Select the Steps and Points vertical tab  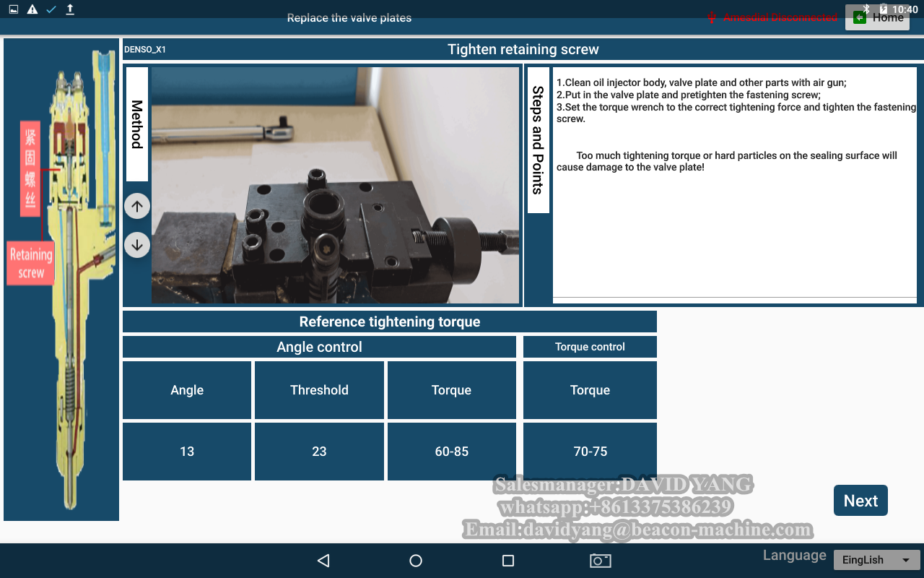538,140
